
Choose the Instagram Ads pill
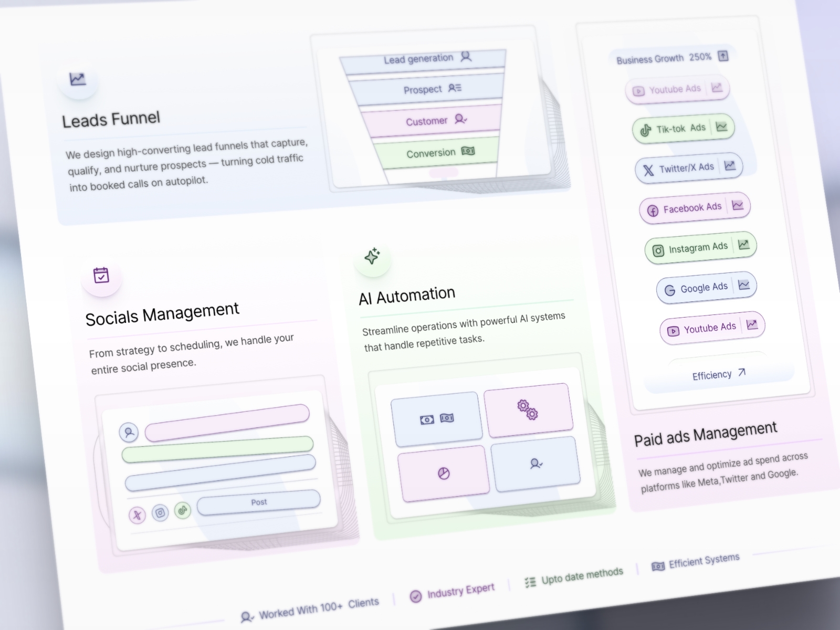click(700, 247)
